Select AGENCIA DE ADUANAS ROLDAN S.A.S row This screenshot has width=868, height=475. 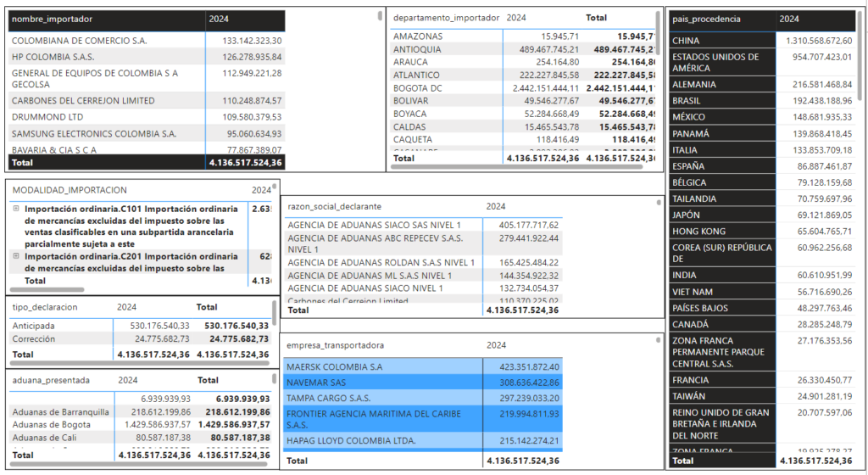point(424,262)
